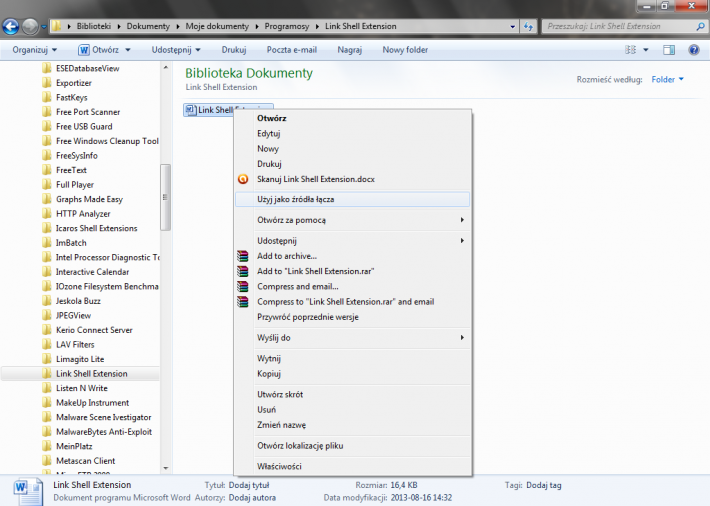Screen dimensions: 710x506
Task: Select Otwórz lokalizację pliku menu entry
Action: [352, 446]
